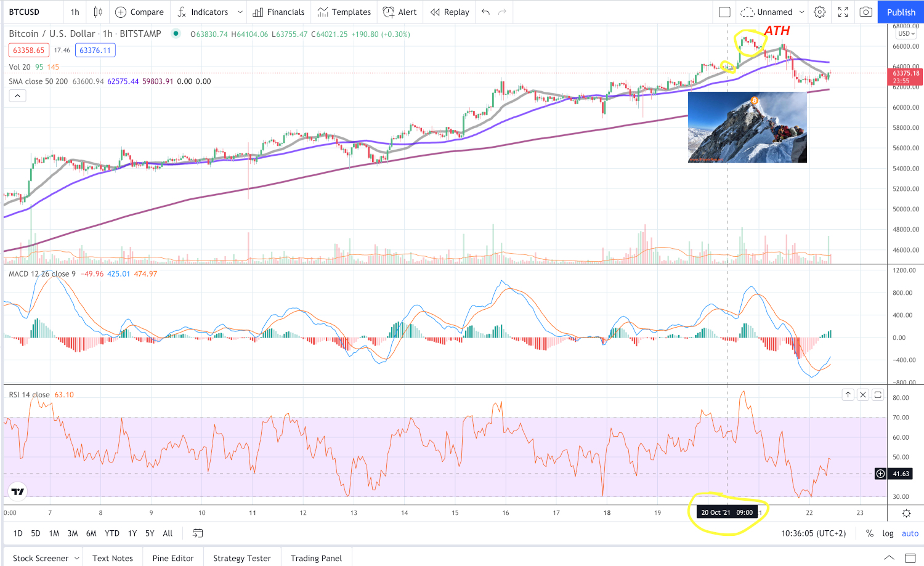Click the BTCUSD symbol search field
Viewport: 924px width, 566px height.
(33, 12)
